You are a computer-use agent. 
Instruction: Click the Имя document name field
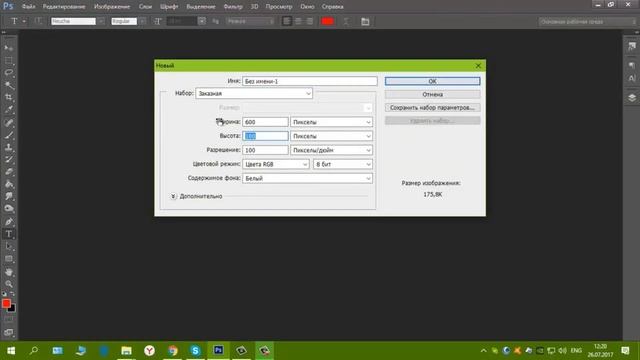pyautogui.click(x=310, y=81)
